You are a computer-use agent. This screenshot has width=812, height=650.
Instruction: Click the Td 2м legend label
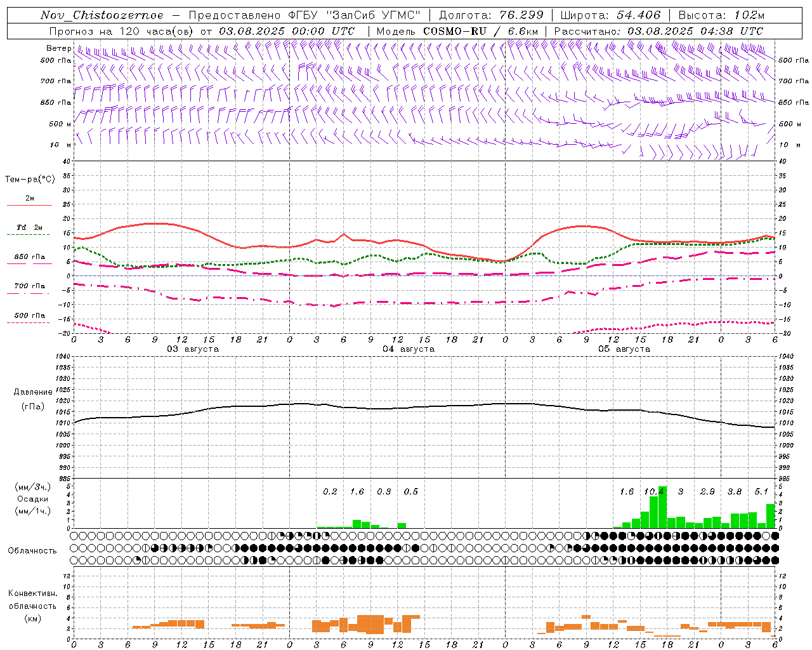(29, 227)
